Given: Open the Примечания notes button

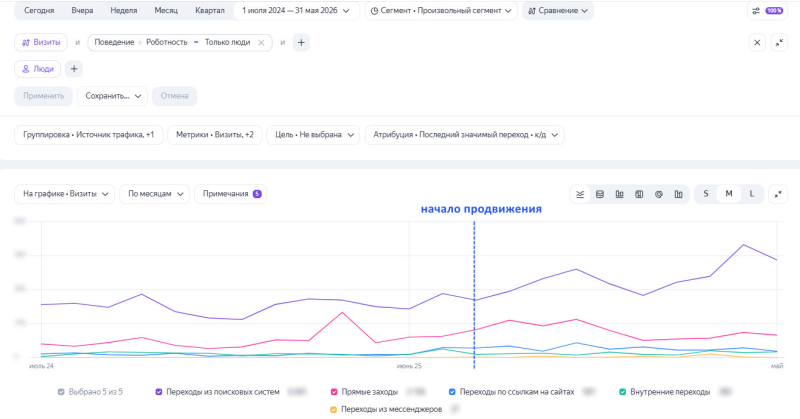Looking at the screenshot, I should [230, 194].
